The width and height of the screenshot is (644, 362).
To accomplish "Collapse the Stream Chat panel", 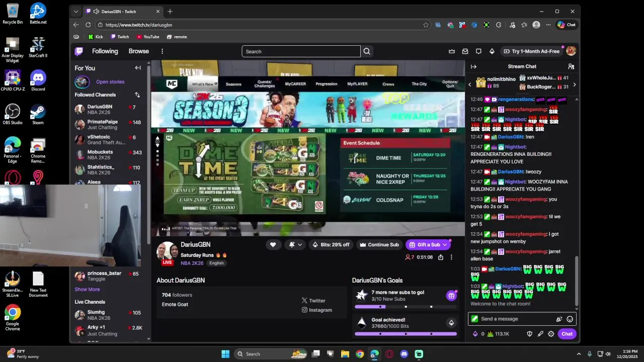I will pos(473,66).
